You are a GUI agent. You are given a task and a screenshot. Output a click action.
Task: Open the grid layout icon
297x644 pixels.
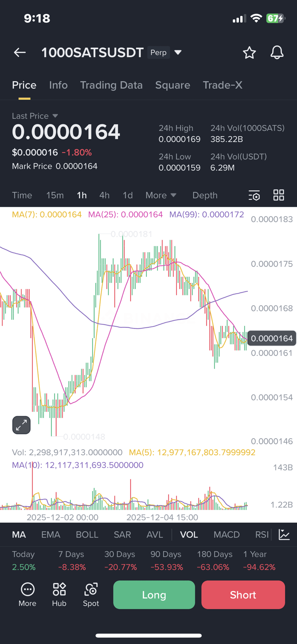(x=279, y=195)
